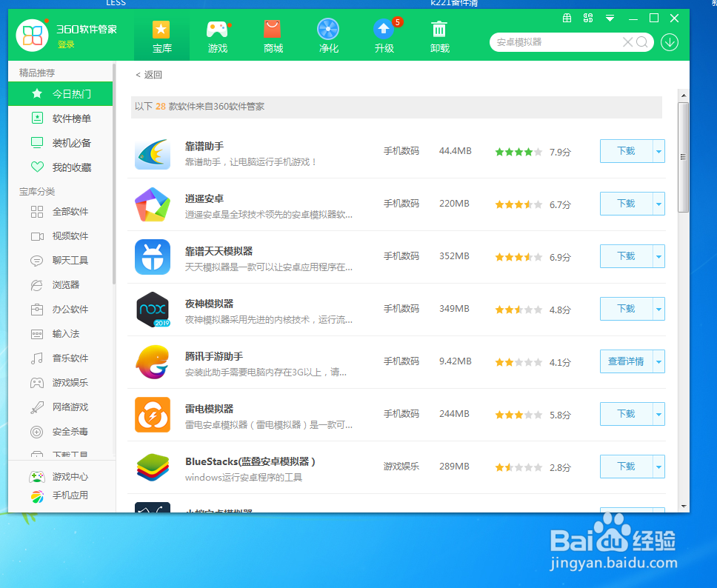Viewport: 717px width, 588px height.
Task: Click the 夜神模拟器 Nox icon
Action: tap(153, 310)
